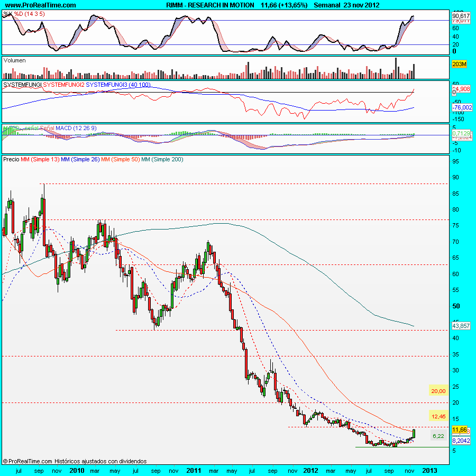Click the 2010 year label on time axis
Viewport: 476px width, 476px height.
77,471
